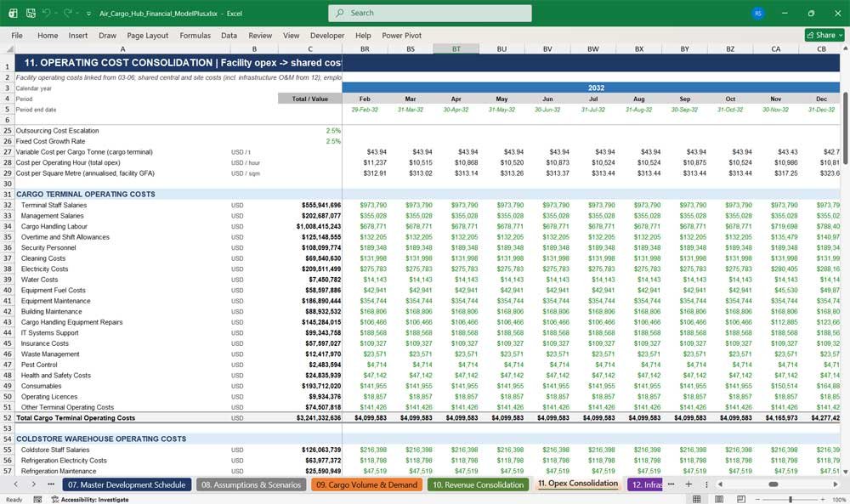Open the Undo history dropdown arrow

[56, 14]
